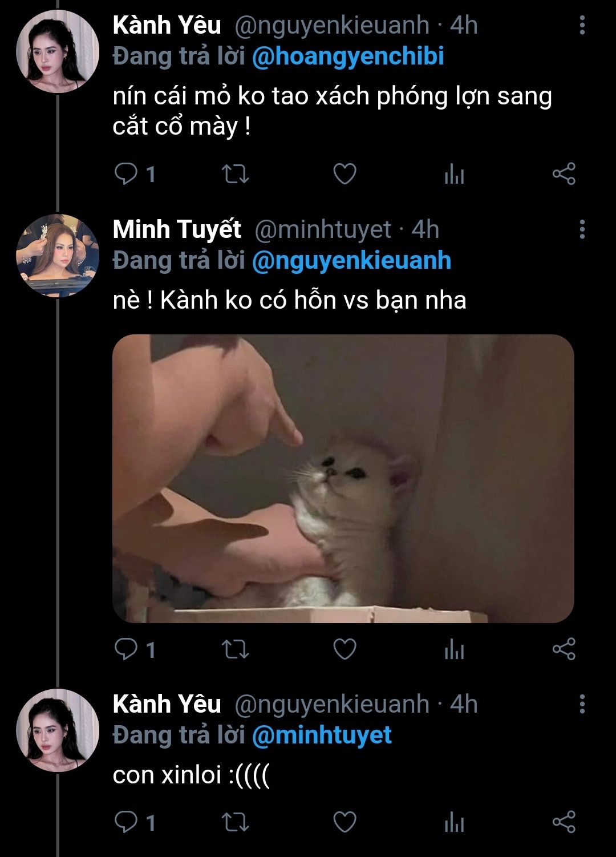This screenshot has height=857, width=616.
Task: Like Minh Tuyết's cat tweet
Action: pyautogui.click(x=345, y=649)
